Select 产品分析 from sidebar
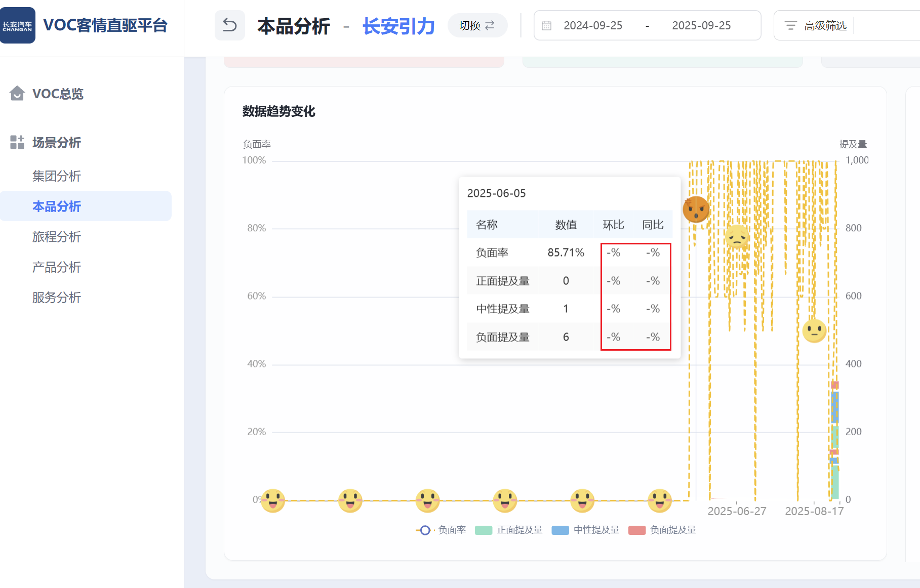 (x=57, y=267)
